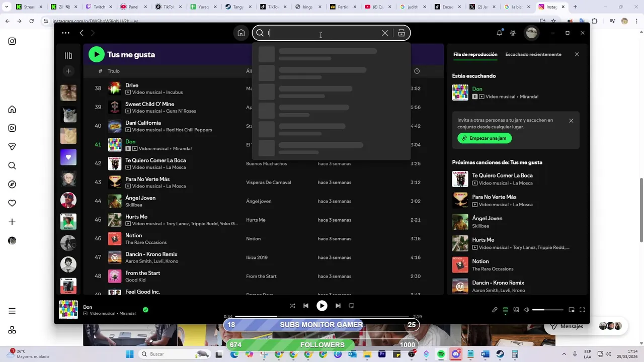This screenshot has height=362, width=644.
Task: Open La Mosca artist link under Para No Verte Más
Action: [176, 186]
